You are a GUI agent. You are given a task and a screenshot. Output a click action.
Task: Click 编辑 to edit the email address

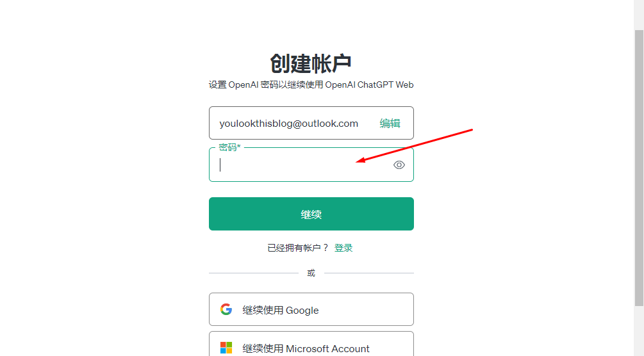[390, 123]
